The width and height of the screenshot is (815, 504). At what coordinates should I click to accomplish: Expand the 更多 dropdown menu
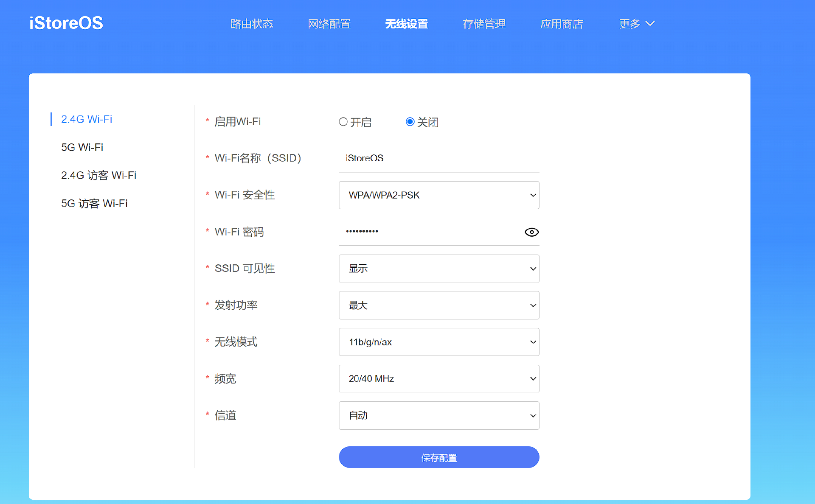pyautogui.click(x=636, y=24)
